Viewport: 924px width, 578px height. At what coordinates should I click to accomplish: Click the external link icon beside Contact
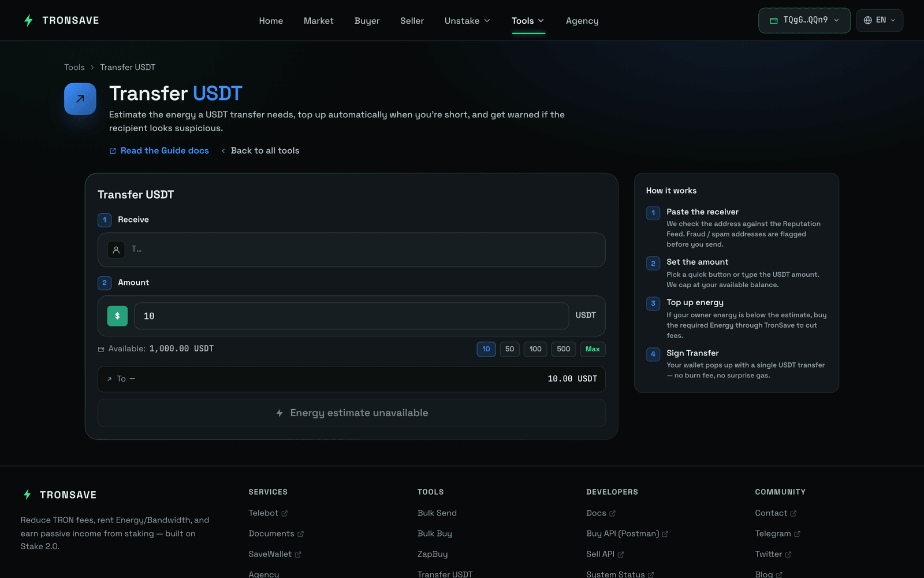pyautogui.click(x=793, y=513)
